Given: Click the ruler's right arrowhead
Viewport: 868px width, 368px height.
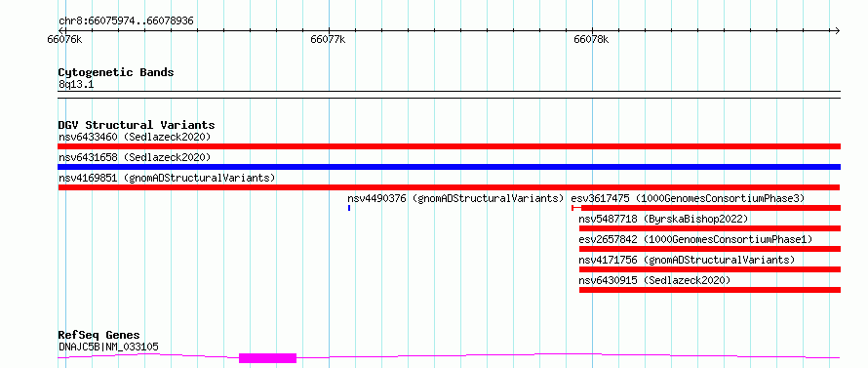Looking at the screenshot, I should [838, 30].
